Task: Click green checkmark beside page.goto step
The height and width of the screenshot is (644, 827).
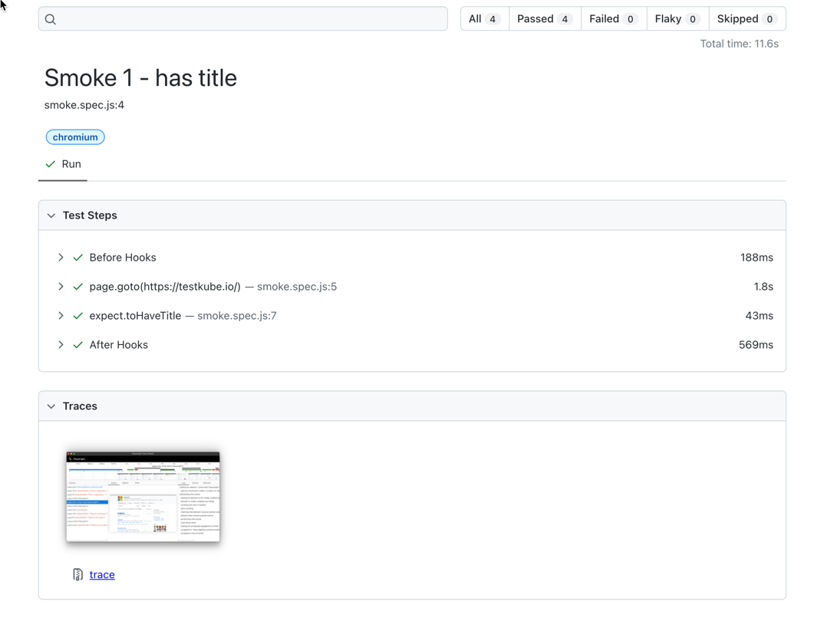Action: coord(77,287)
